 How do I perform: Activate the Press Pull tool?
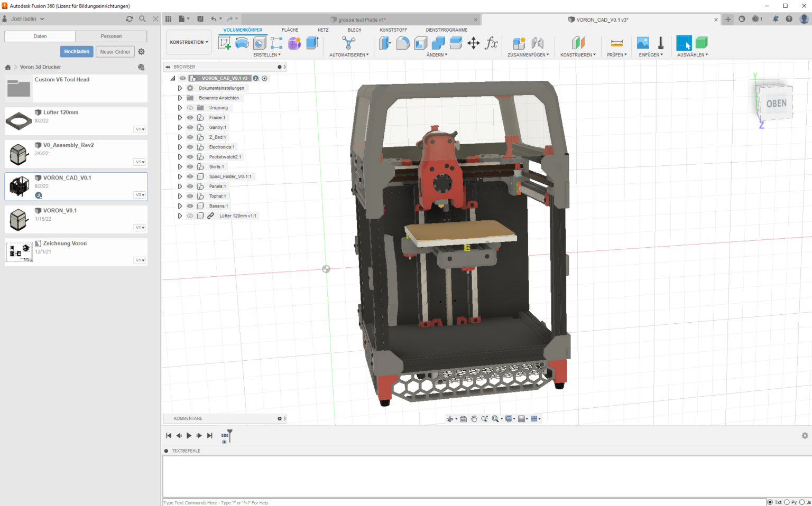click(385, 43)
